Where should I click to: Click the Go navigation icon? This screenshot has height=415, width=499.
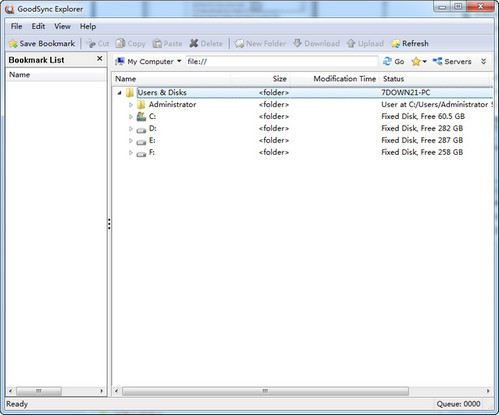click(x=387, y=61)
